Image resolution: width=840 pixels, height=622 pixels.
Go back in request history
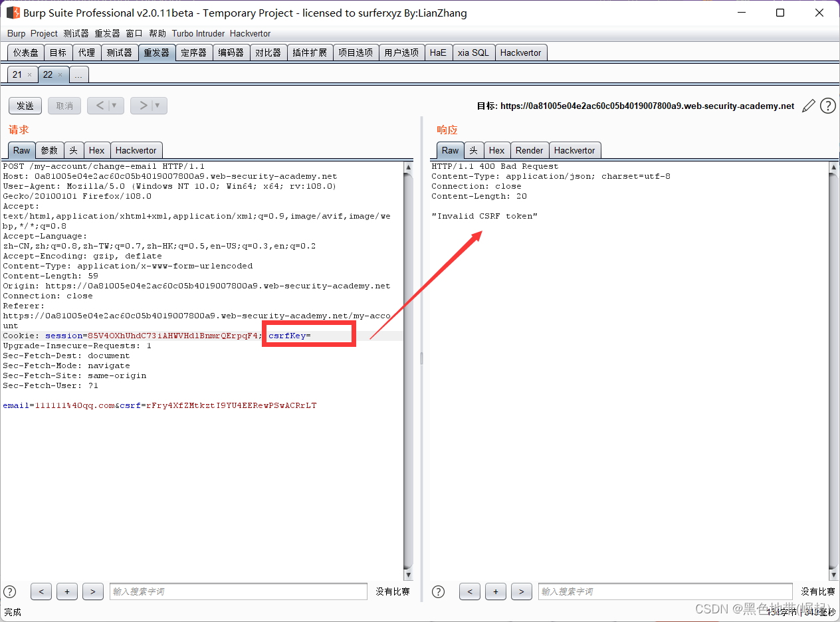click(x=100, y=106)
